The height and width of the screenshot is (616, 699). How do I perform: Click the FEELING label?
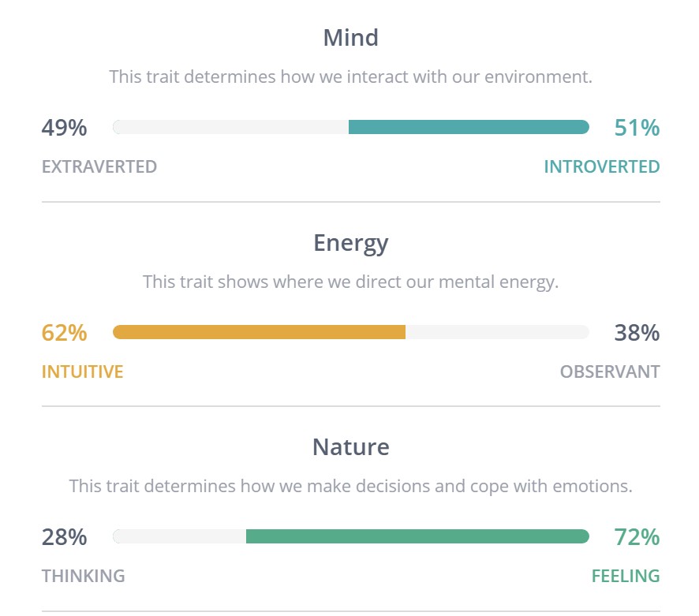625,576
